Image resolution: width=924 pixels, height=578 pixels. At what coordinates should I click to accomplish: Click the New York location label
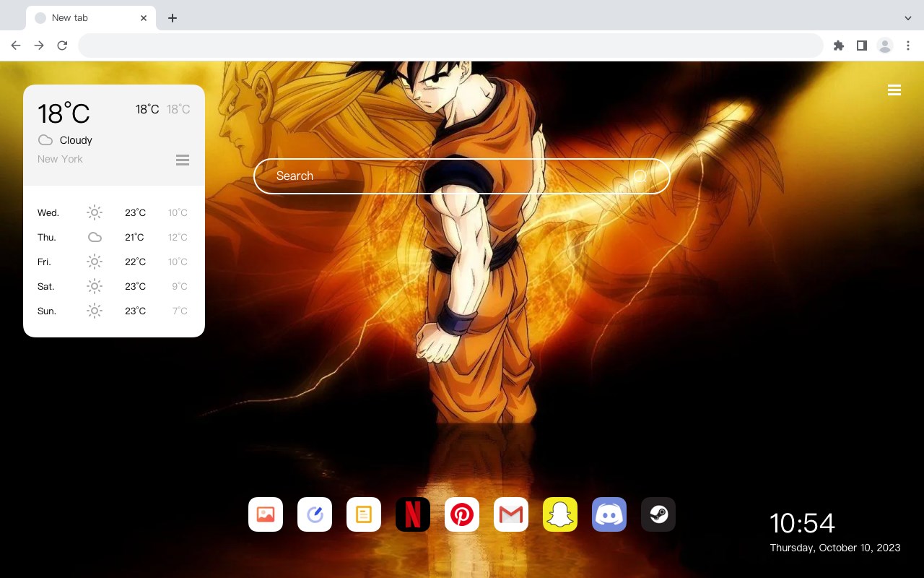pos(60,159)
